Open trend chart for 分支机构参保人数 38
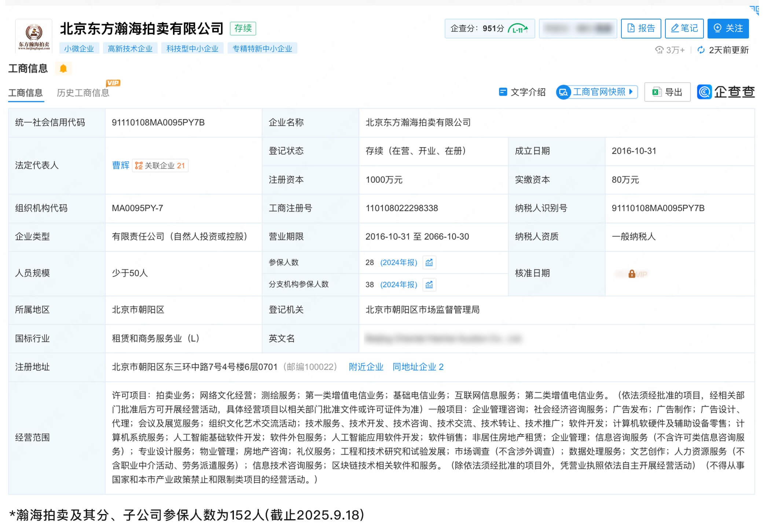This screenshot has width=764, height=532. pos(429,285)
